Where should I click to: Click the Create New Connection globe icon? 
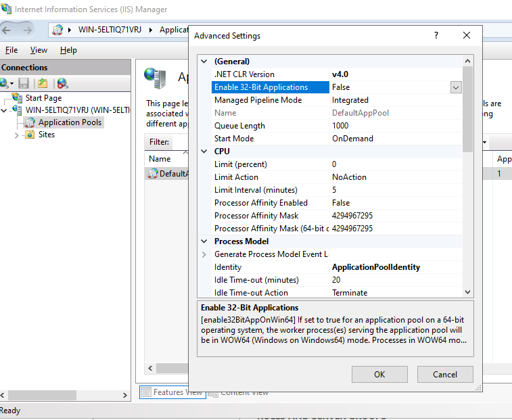tap(4, 83)
